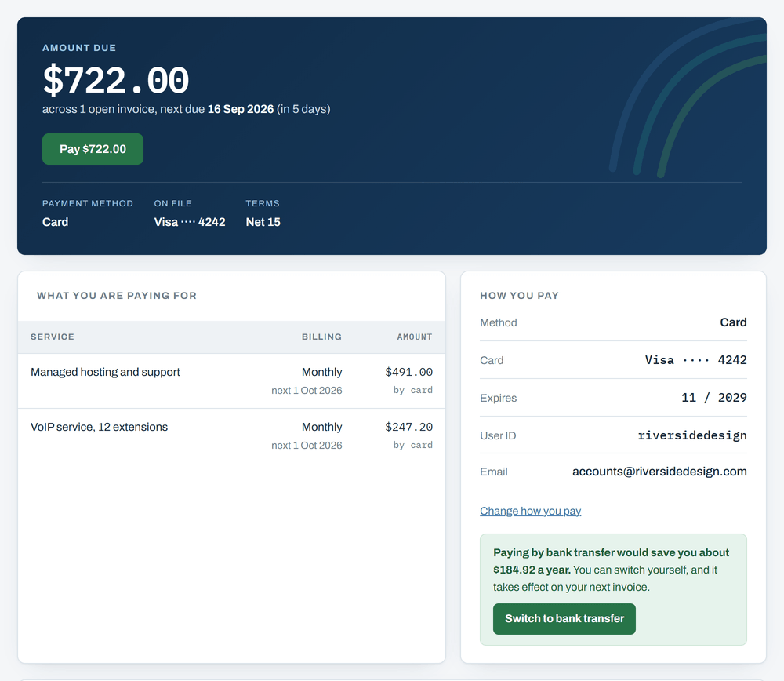This screenshot has width=784, height=681.
Task: Click next 1 Oct 2026 under VoIP service
Action: [307, 446]
